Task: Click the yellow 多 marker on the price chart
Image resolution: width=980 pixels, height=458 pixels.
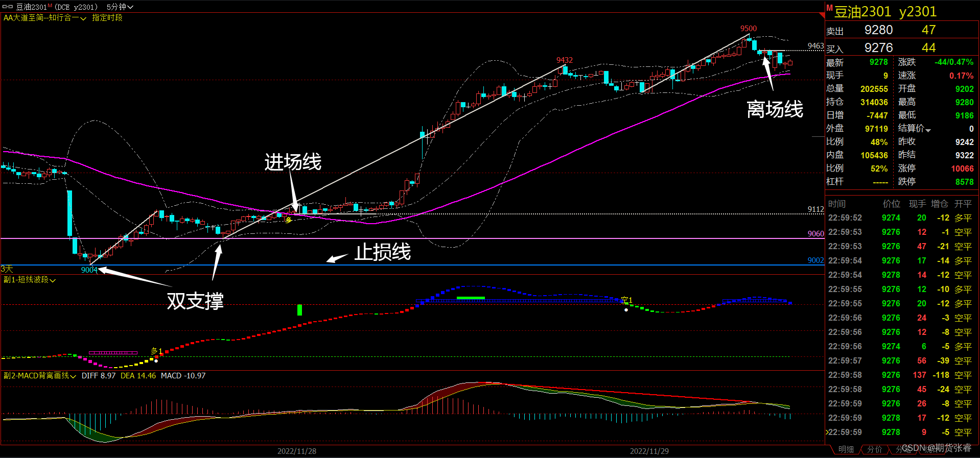Action: [x=288, y=220]
